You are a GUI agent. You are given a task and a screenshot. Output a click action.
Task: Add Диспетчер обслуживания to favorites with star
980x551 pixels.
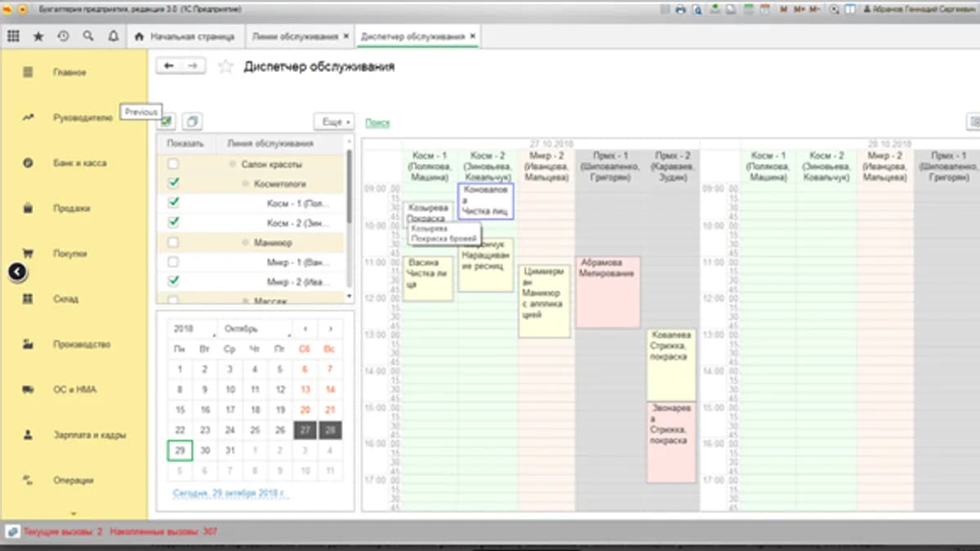pyautogui.click(x=225, y=67)
